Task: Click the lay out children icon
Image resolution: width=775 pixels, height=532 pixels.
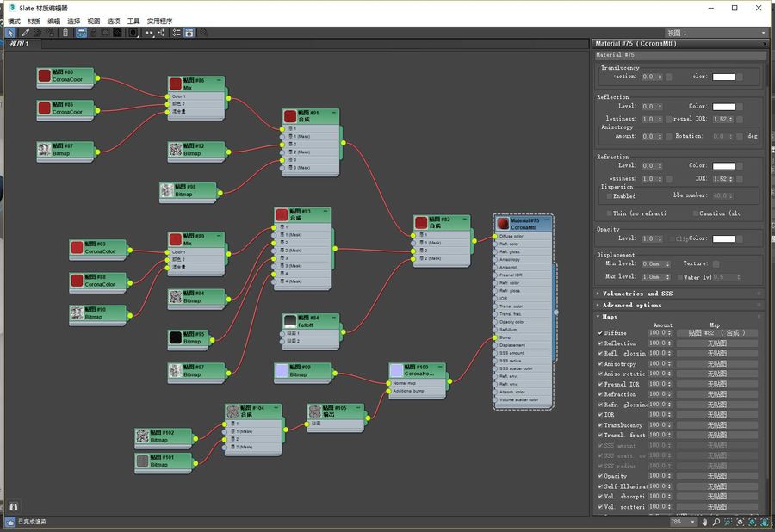Action: [161, 33]
